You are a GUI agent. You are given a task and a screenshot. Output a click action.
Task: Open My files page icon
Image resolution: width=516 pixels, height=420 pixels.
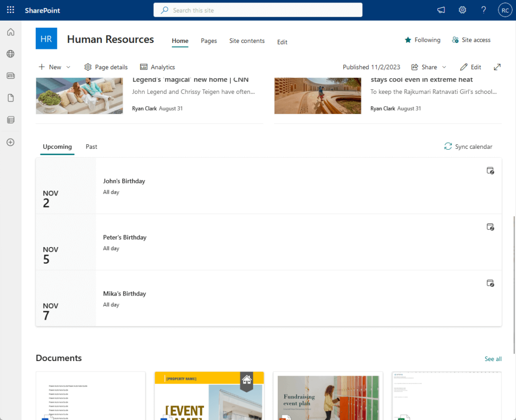pyautogui.click(x=11, y=98)
